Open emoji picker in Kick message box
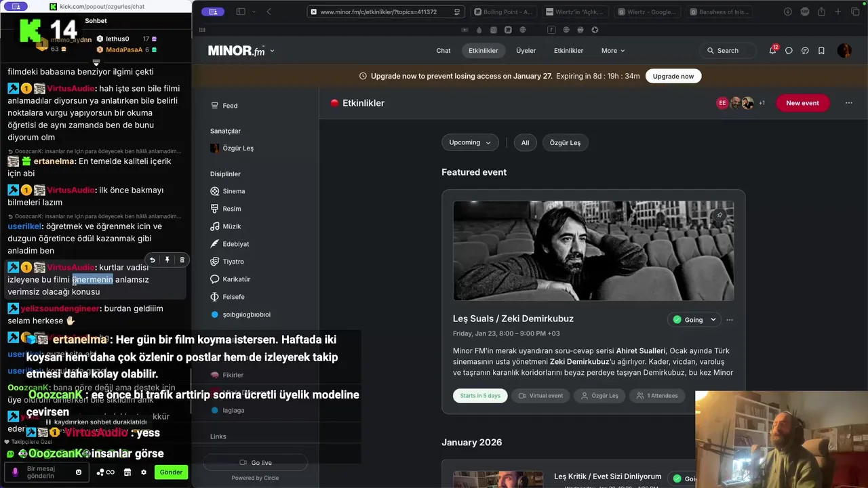Viewport: 868px width, 488px height. point(79,472)
